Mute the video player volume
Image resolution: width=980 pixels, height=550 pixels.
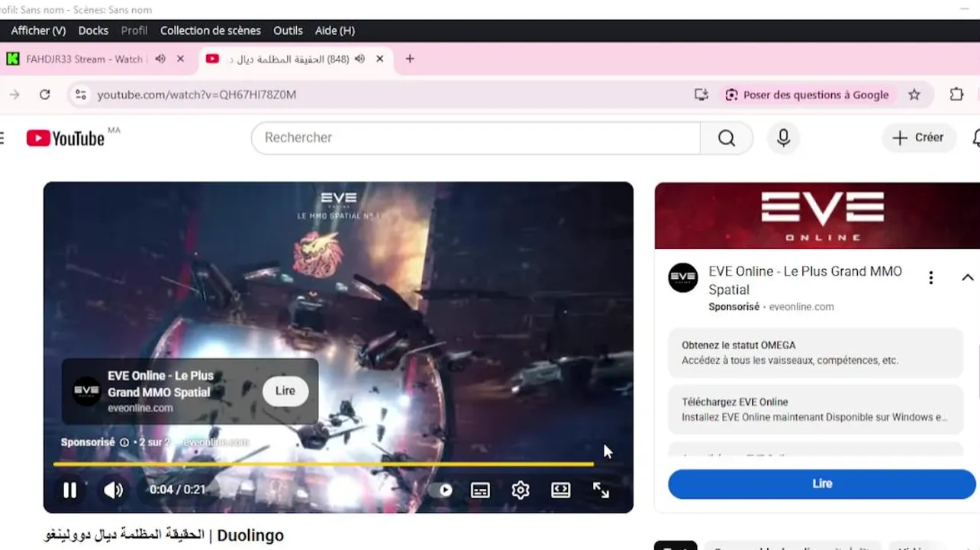click(x=113, y=490)
